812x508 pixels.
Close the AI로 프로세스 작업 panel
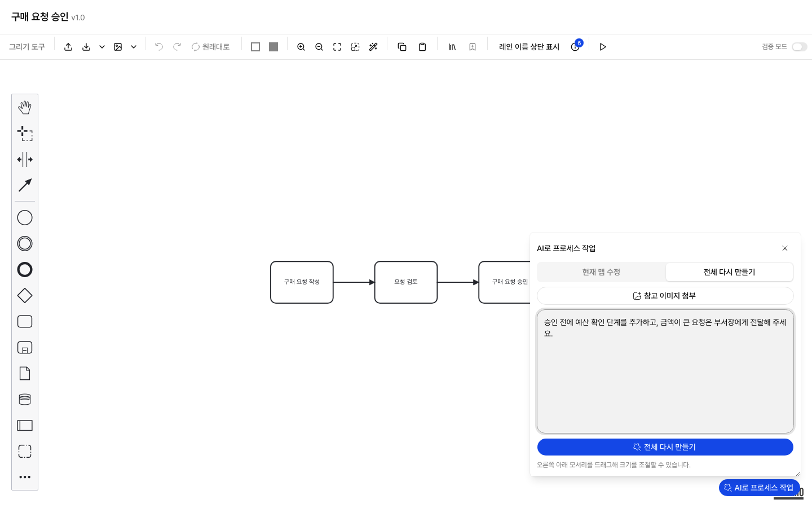coord(785,248)
